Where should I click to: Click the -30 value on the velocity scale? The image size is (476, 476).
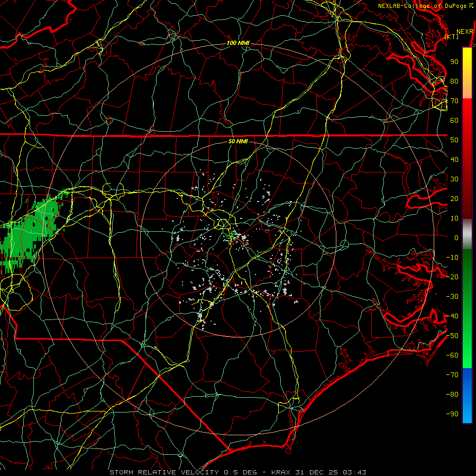[x=452, y=297]
